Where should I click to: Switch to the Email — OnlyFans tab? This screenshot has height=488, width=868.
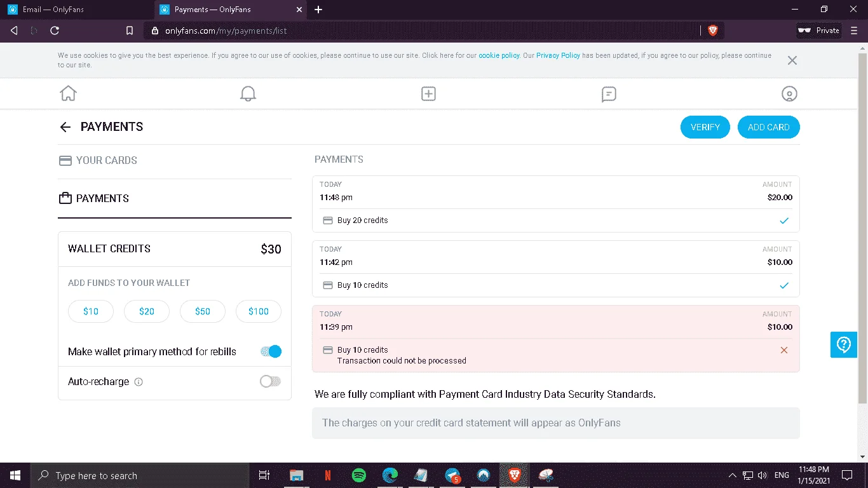pos(77,10)
